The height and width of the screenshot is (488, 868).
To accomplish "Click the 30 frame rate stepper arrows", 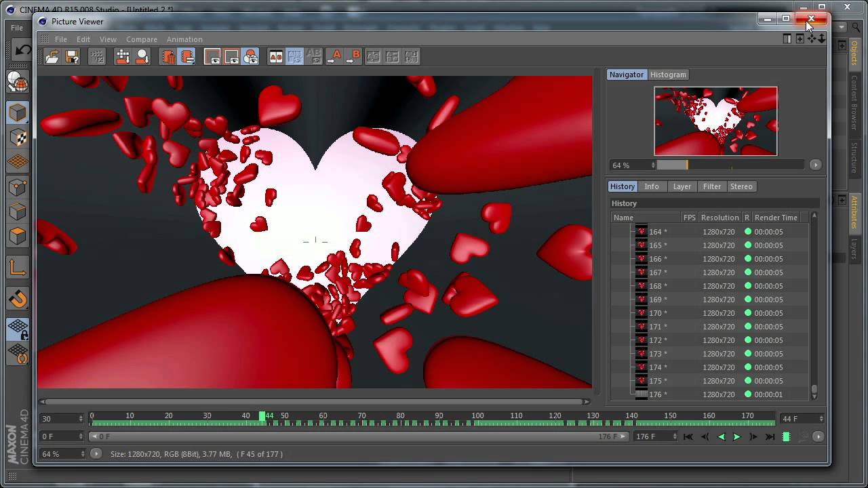I will (x=81, y=419).
